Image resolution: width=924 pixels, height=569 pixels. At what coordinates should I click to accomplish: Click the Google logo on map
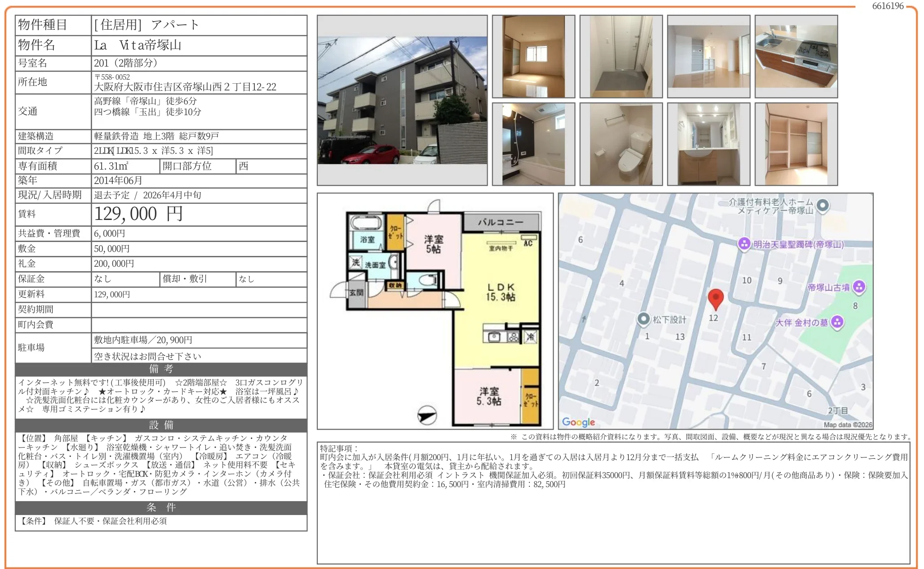[x=578, y=422]
